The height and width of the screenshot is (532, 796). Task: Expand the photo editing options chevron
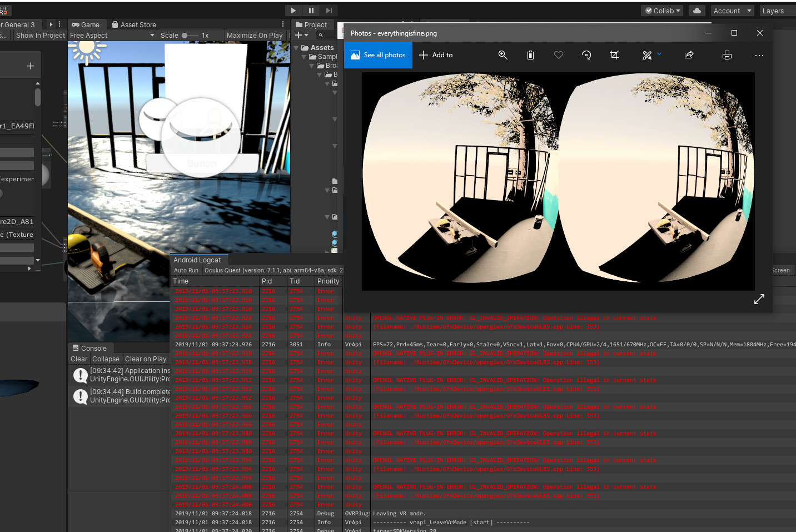click(x=659, y=55)
